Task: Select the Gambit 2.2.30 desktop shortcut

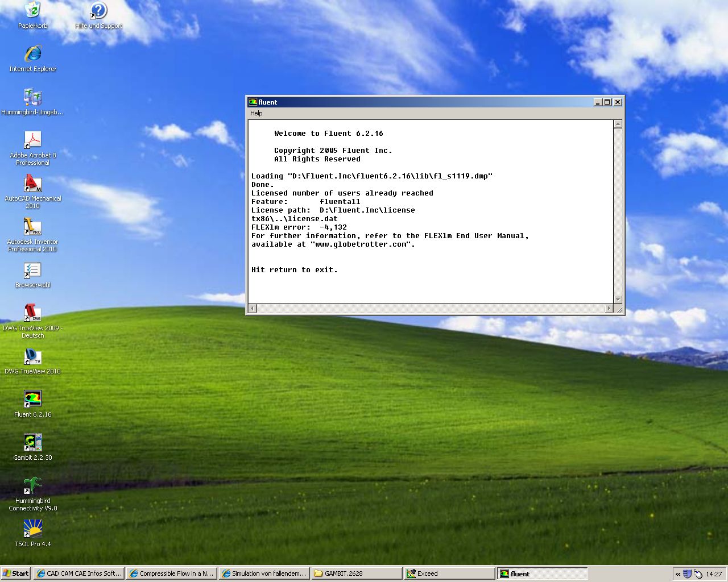Action: 32,447
